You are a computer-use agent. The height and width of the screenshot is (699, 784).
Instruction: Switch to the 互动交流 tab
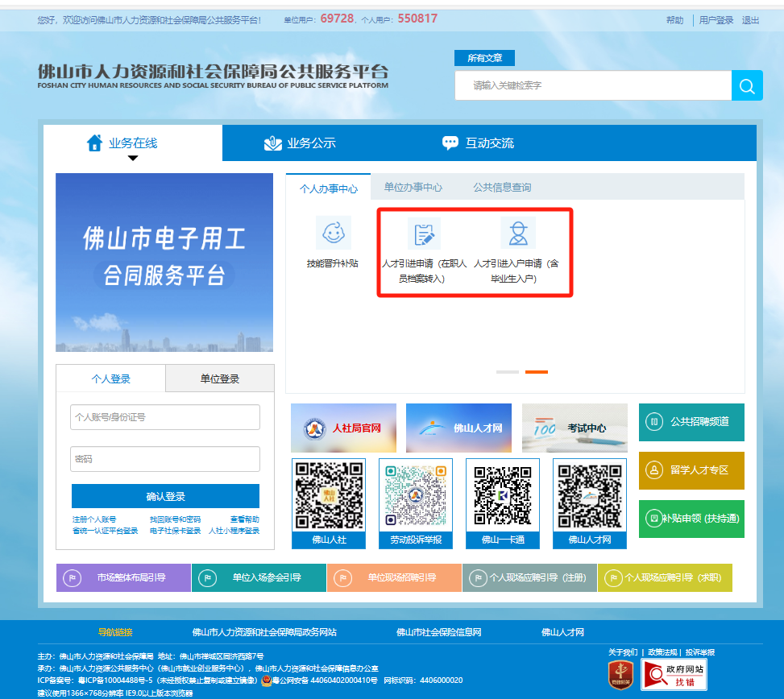478,143
